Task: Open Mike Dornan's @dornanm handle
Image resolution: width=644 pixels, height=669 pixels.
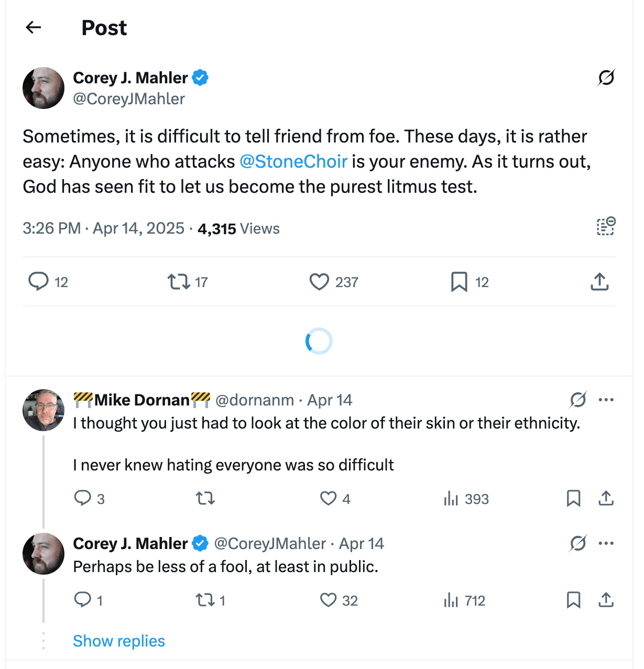Action: (255, 400)
